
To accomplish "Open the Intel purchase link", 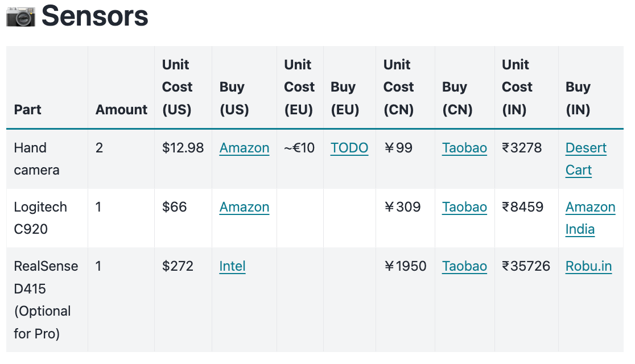I will tap(232, 266).
